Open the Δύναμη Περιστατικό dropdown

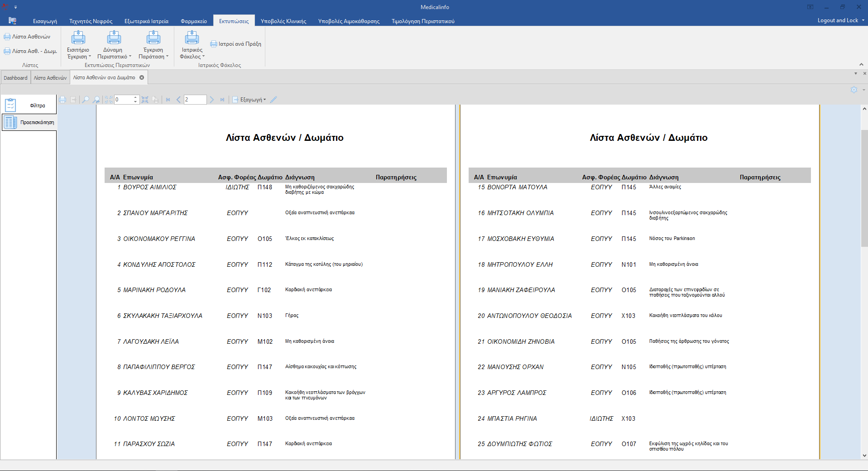tap(114, 53)
